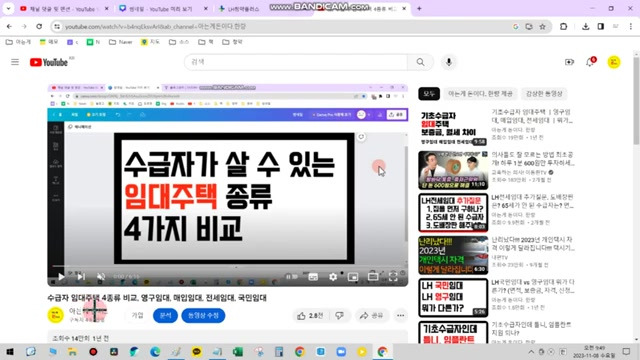Open KakaoTalk from the taskbar
The image size is (640, 360).
coord(196,351)
